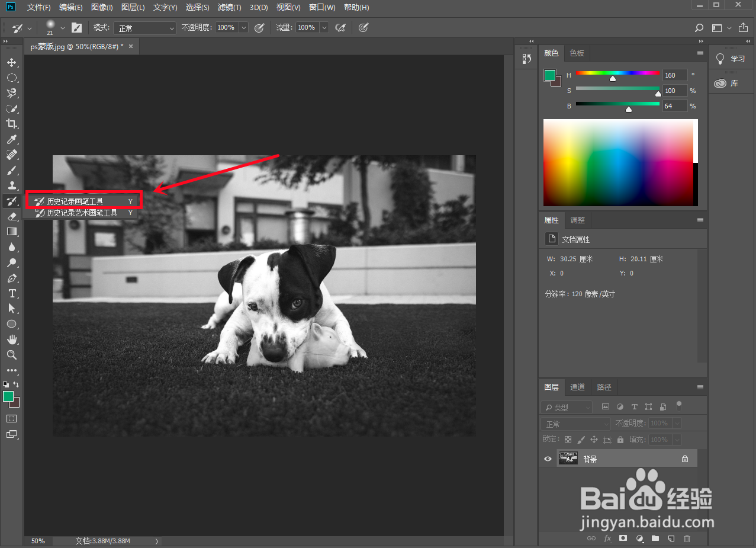This screenshot has height=548, width=756.
Task: Click the new layer icon
Action: pos(671,539)
